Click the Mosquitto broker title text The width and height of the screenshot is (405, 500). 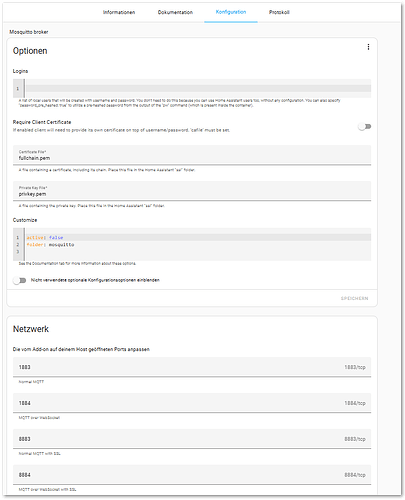pyautogui.click(x=29, y=32)
